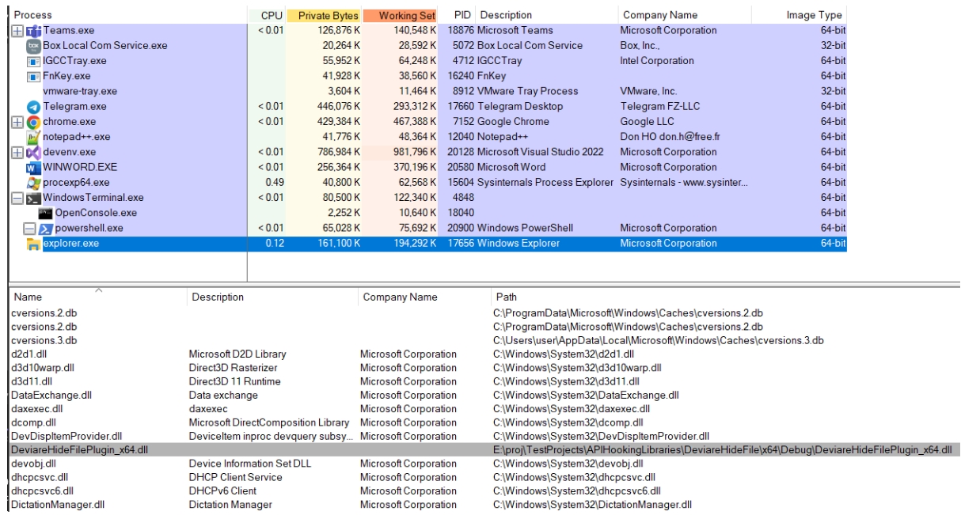Sort DLL list by lower Company Name header
This screenshot has height=515, width=980.
[424, 297]
